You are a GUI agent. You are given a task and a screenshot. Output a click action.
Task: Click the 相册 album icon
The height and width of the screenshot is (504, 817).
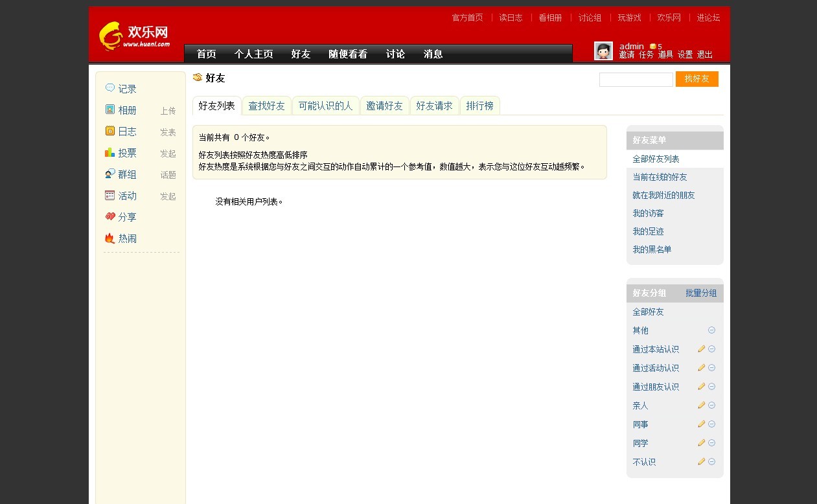coord(110,109)
